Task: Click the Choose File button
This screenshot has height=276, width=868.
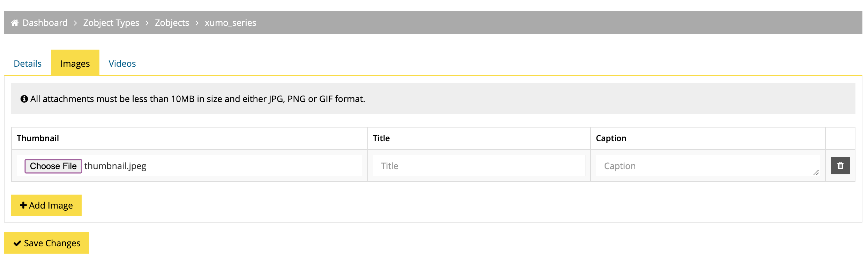Action: [x=53, y=166]
